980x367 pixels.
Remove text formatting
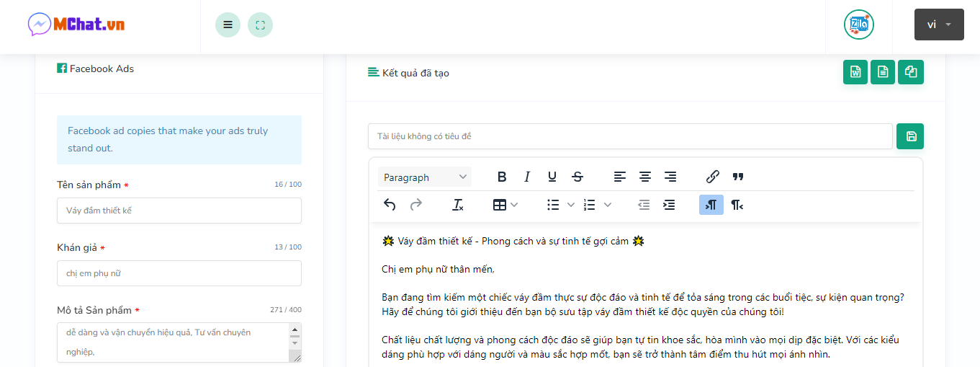click(x=458, y=205)
